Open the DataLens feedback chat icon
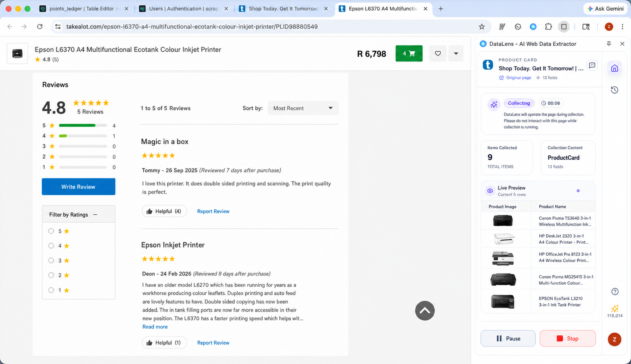Screen dimensions: 631x364 click(x=592, y=66)
